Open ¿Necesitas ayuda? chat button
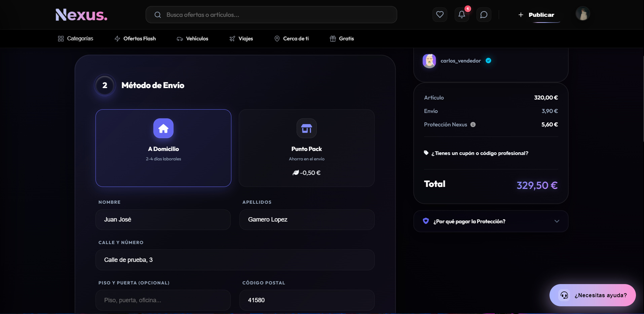 click(x=593, y=295)
